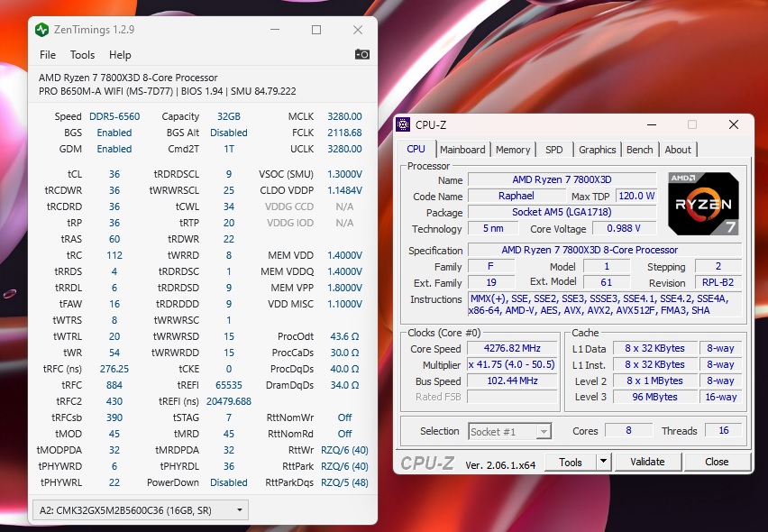Click the ProcOdt 43.6 Ω value
The image size is (768, 532).
[x=345, y=336]
